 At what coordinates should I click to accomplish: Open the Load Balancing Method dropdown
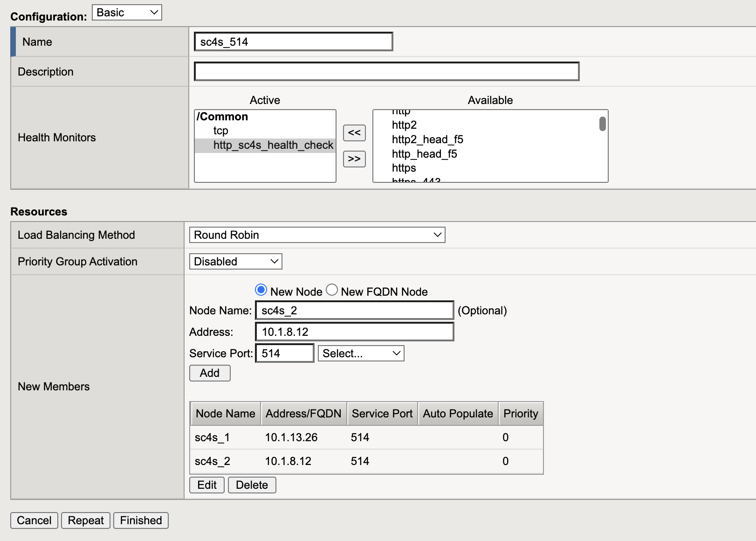click(x=317, y=235)
